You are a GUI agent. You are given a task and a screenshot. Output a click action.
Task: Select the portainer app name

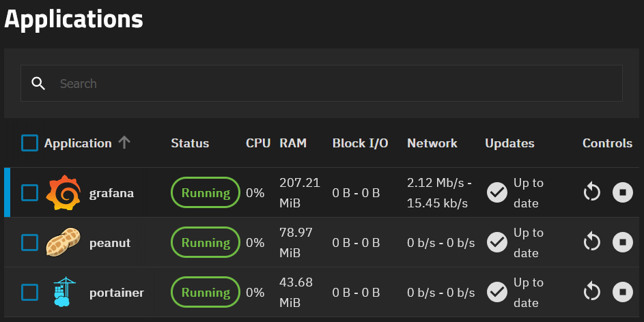pos(117,293)
